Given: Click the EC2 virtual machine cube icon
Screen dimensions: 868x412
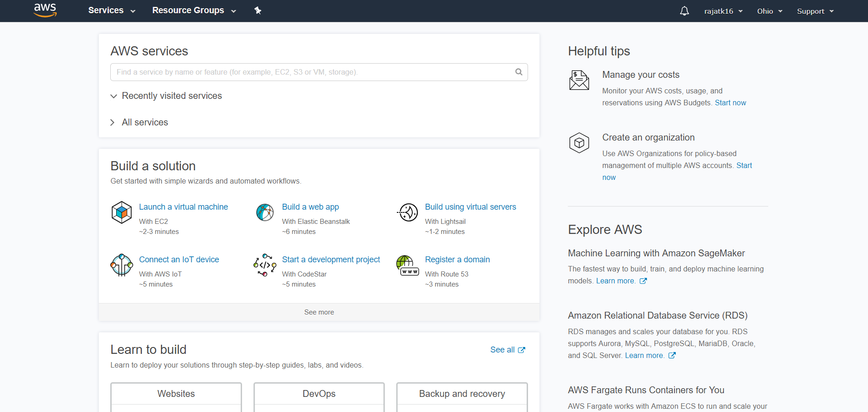Looking at the screenshot, I should (122, 212).
